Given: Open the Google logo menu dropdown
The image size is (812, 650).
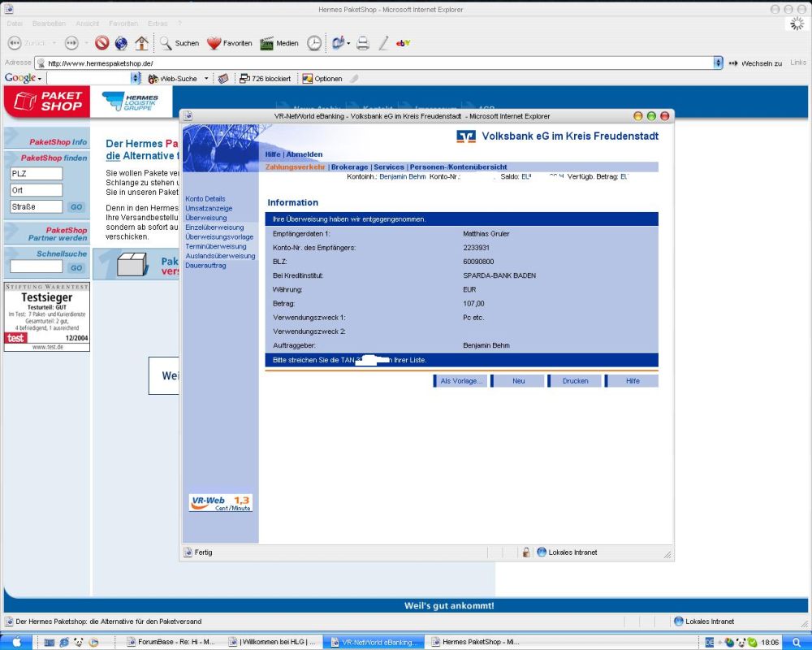Looking at the screenshot, I should tap(23, 78).
